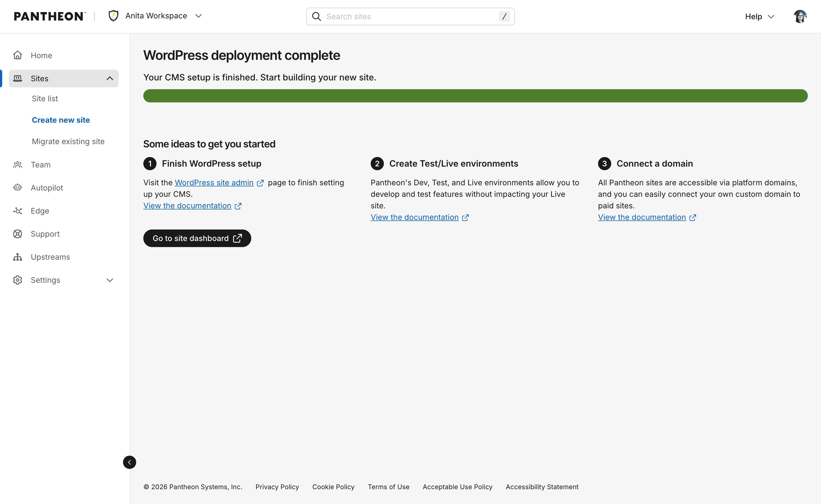This screenshot has width=821, height=504.
Task: Click the Team people icon
Action: click(x=17, y=165)
